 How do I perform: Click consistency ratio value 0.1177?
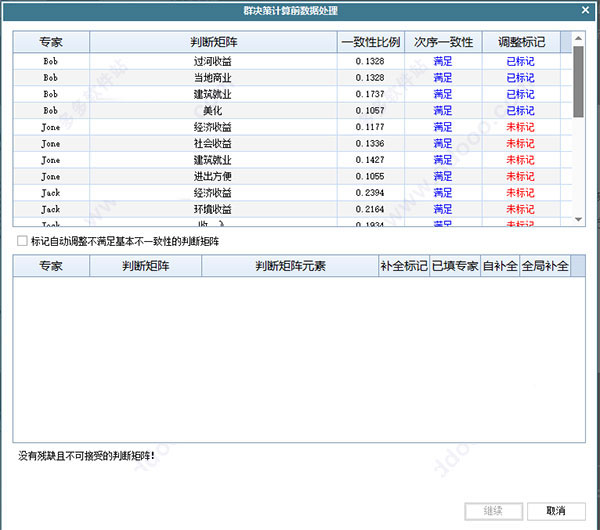(x=370, y=127)
